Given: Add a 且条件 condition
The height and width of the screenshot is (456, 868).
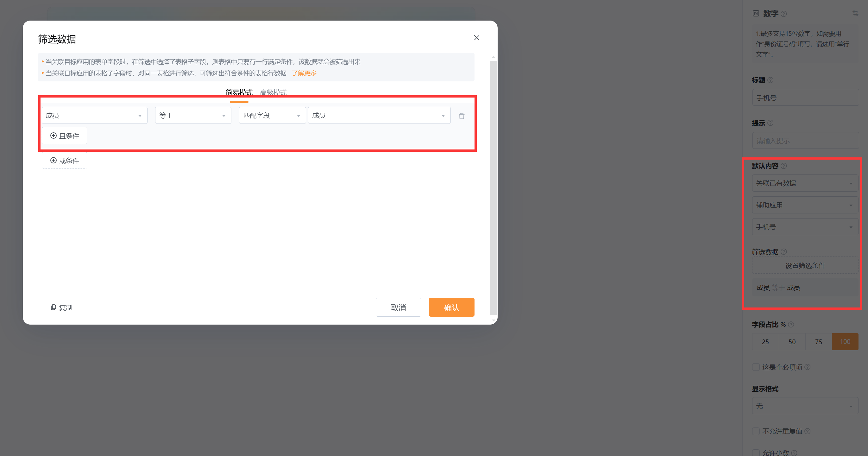Looking at the screenshot, I should coord(64,136).
